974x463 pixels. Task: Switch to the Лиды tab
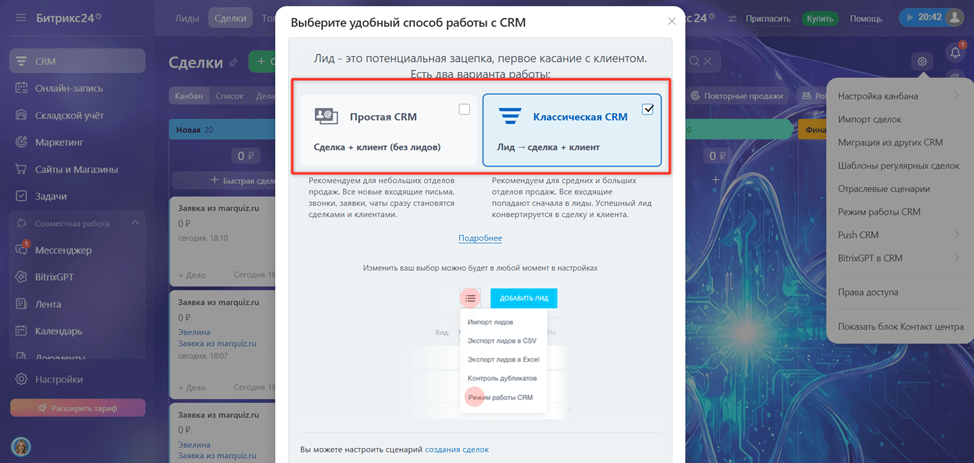[x=188, y=18]
